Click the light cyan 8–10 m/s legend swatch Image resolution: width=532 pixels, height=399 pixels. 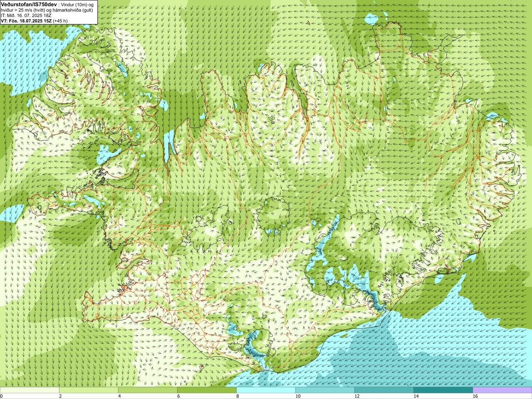coord(266,390)
